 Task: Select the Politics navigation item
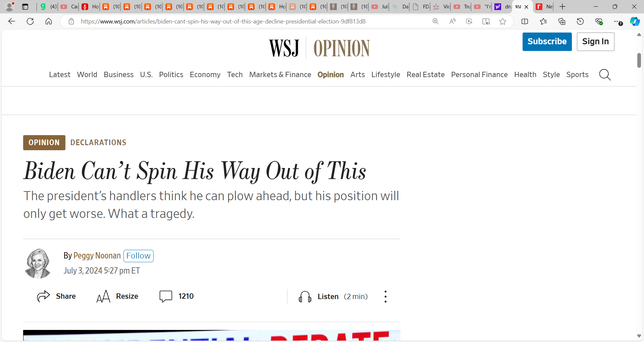(171, 75)
